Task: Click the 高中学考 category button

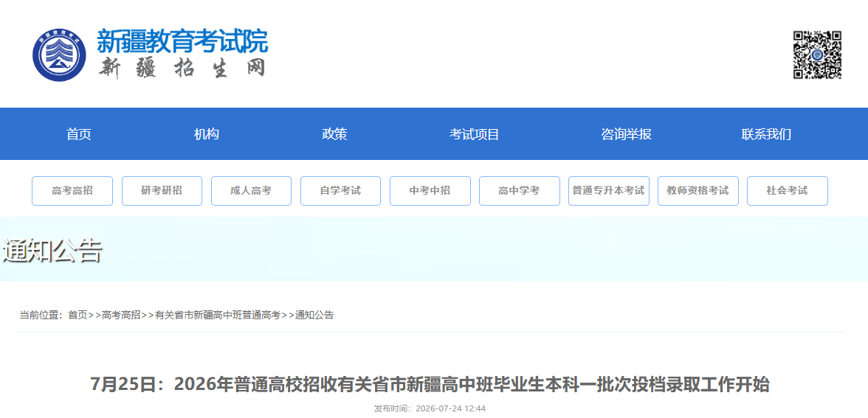Action: pos(520,191)
